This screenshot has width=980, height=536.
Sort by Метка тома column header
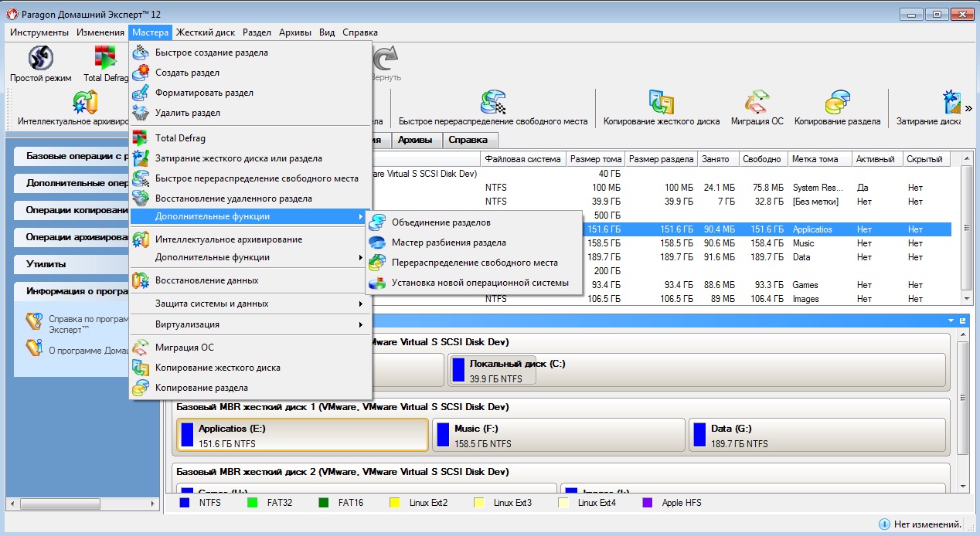point(821,159)
